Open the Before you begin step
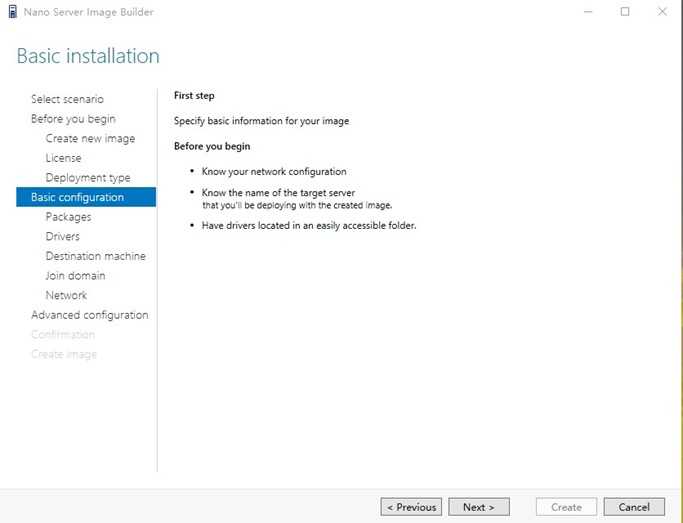This screenshot has width=683, height=523. (x=73, y=119)
